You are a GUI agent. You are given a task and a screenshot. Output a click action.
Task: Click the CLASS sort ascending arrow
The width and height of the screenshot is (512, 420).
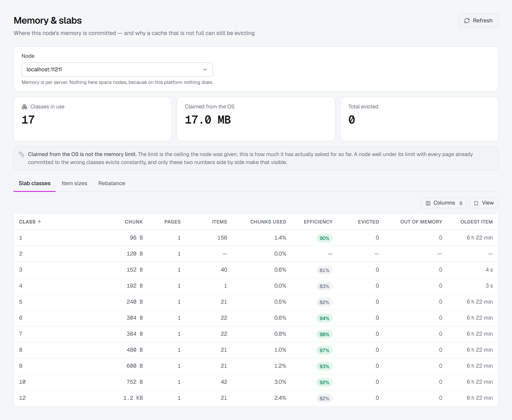click(39, 222)
